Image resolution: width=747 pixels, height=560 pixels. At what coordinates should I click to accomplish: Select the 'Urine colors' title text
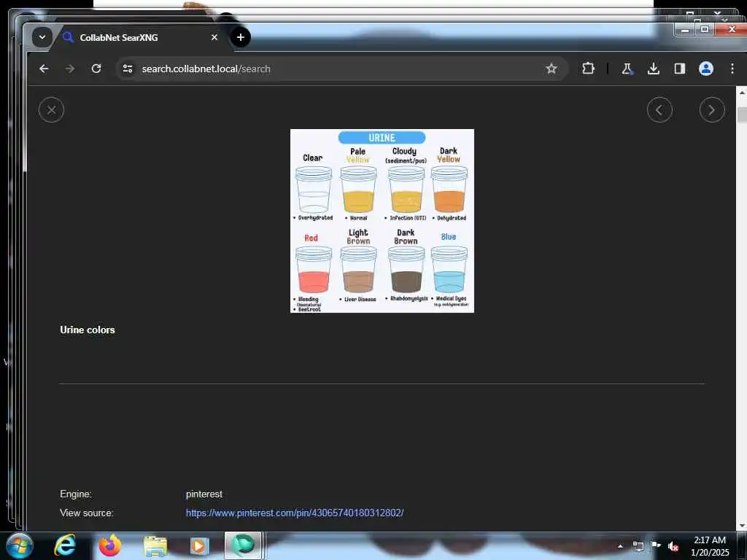coord(88,330)
